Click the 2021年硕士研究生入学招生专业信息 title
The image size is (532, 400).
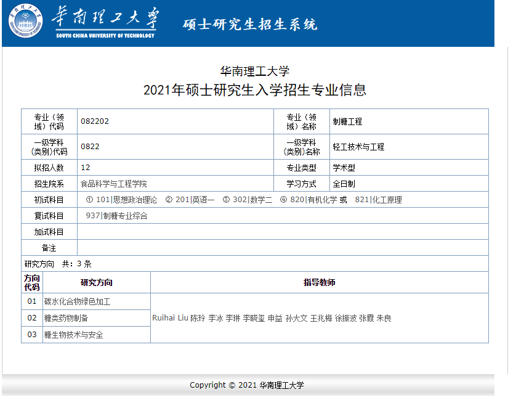[x=254, y=91]
